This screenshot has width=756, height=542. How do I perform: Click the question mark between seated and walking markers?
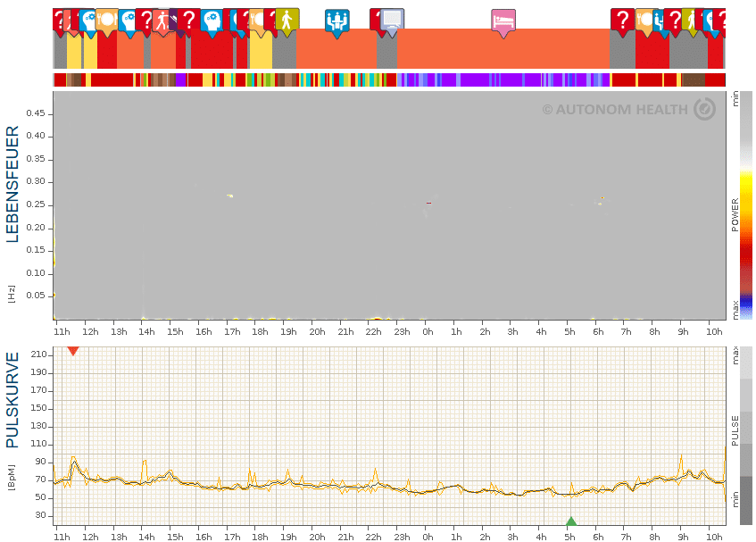click(675, 21)
